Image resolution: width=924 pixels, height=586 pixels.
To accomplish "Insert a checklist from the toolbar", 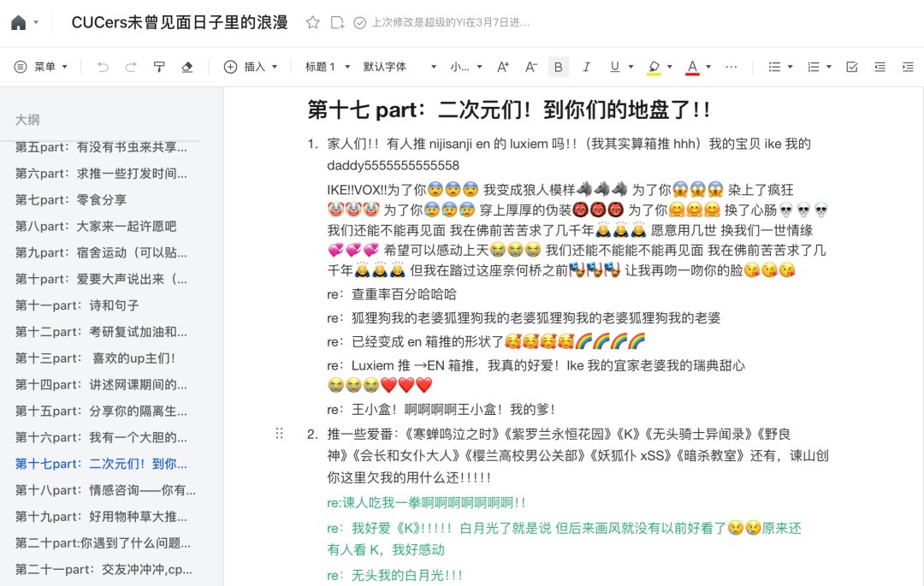I will (851, 66).
